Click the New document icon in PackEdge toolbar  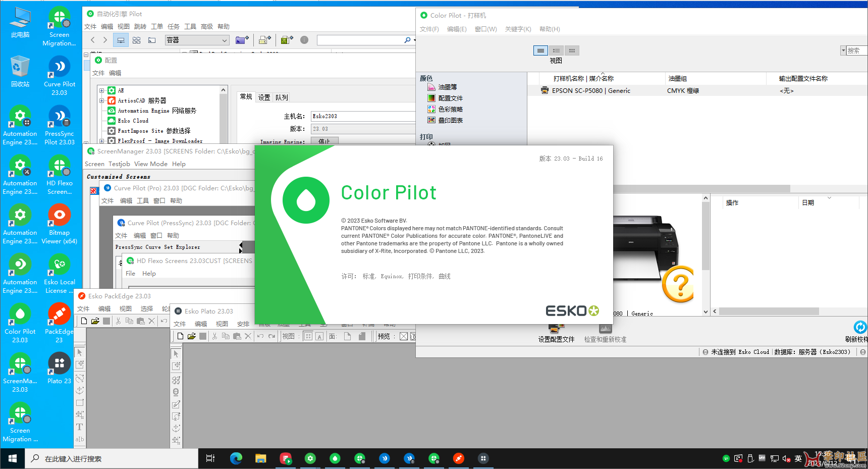[x=84, y=321]
